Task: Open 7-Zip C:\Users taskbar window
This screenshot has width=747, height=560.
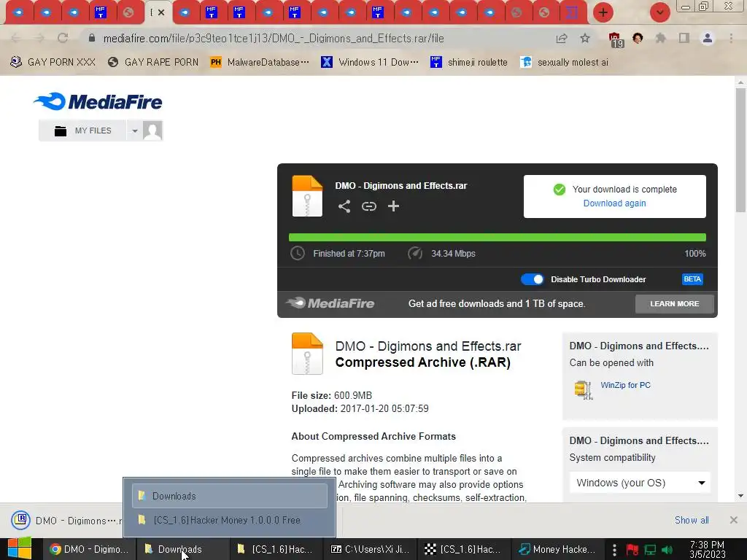Action: click(x=370, y=549)
